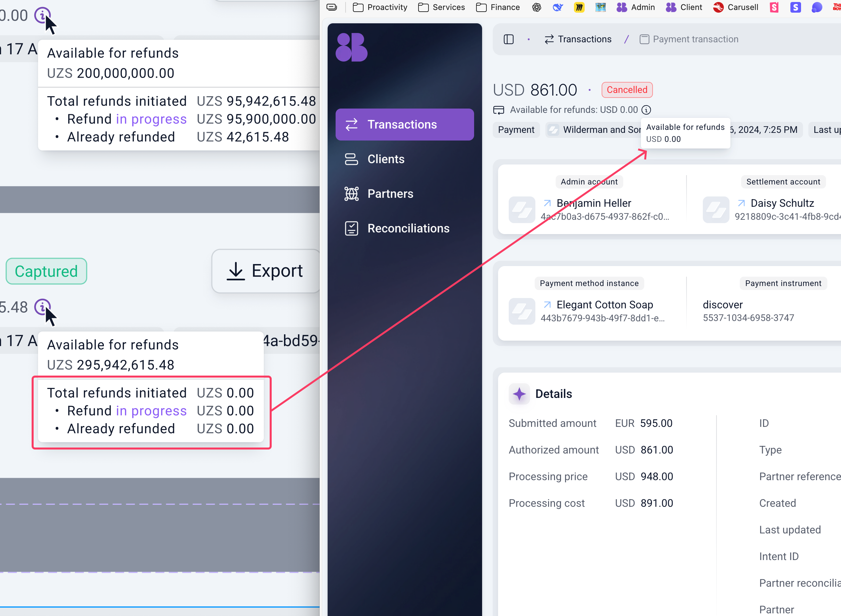This screenshot has height=616, width=841.
Task: Click the purple 'in progress' text beside UZS 95,900,000.00
Action: (x=151, y=119)
